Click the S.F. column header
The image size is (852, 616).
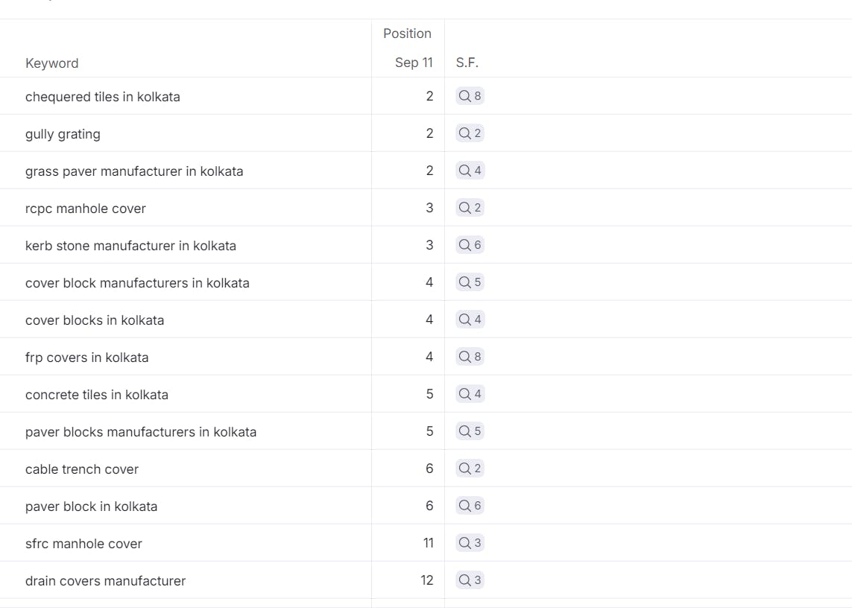(x=467, y=63)
